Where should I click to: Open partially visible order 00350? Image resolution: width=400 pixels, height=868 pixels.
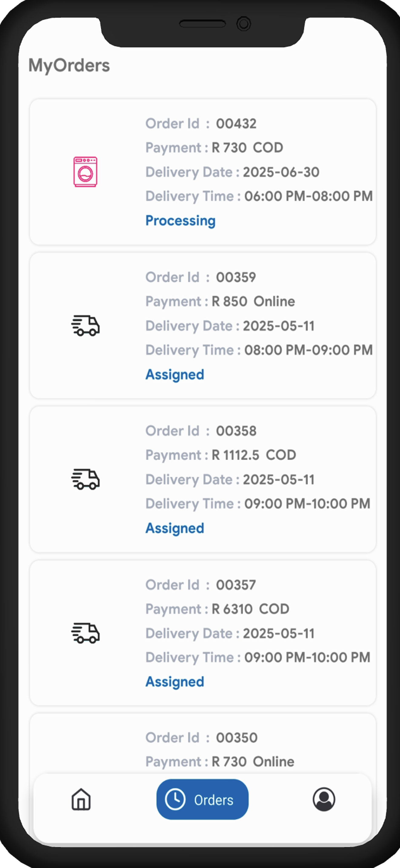pyautogui.click(x=203, y=743)
